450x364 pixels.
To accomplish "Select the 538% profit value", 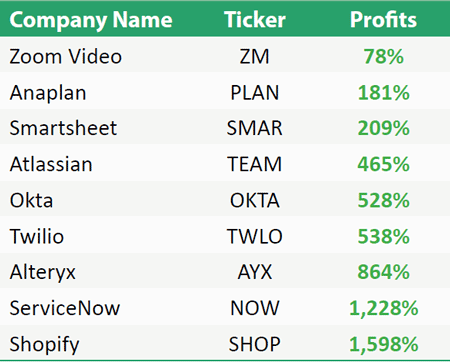I will (x=384, y=236).
